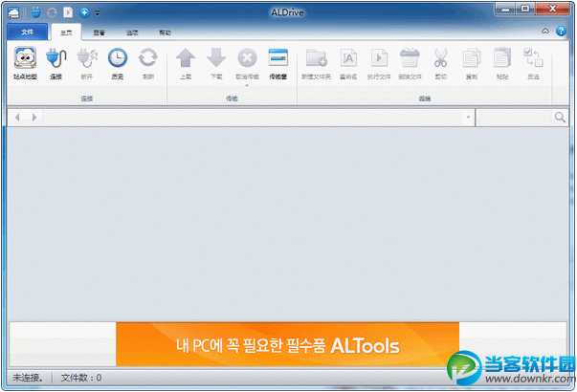
Task: Switch to the Options ribbon tab
Action: coord(132,33)
